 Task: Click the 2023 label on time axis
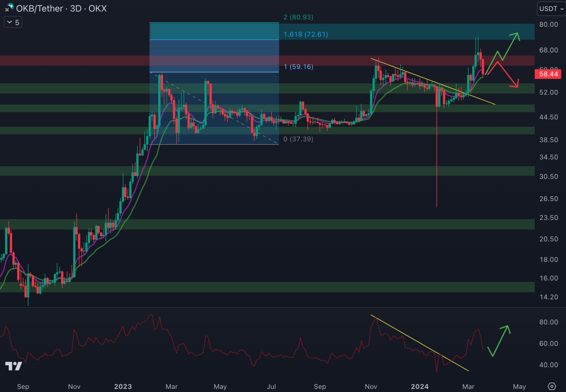[123, 387]
